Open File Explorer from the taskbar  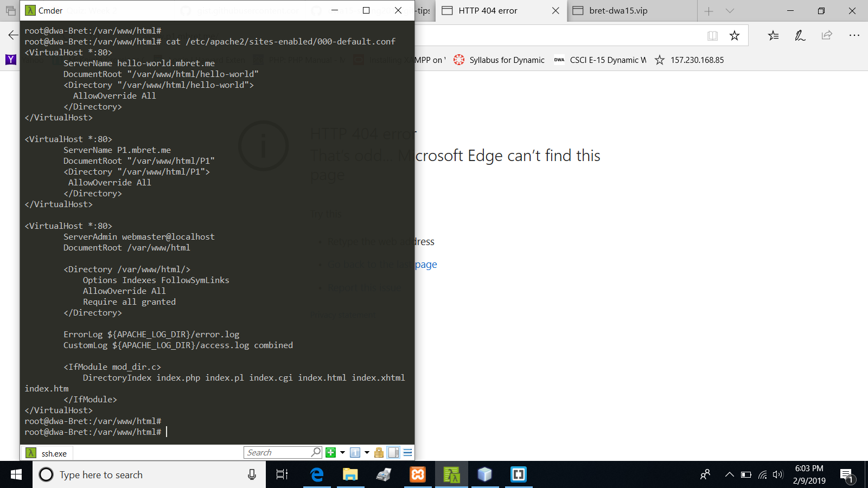tap(350, 474)
